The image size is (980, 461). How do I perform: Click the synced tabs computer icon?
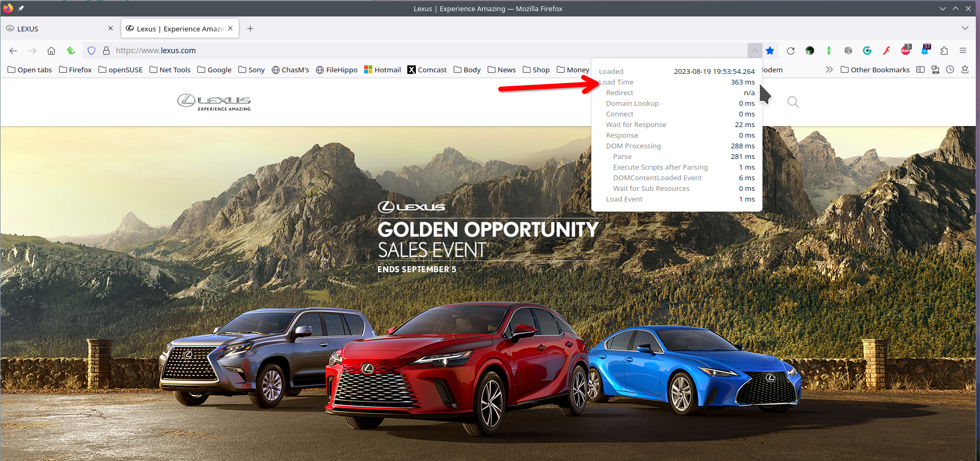[935, 70]
